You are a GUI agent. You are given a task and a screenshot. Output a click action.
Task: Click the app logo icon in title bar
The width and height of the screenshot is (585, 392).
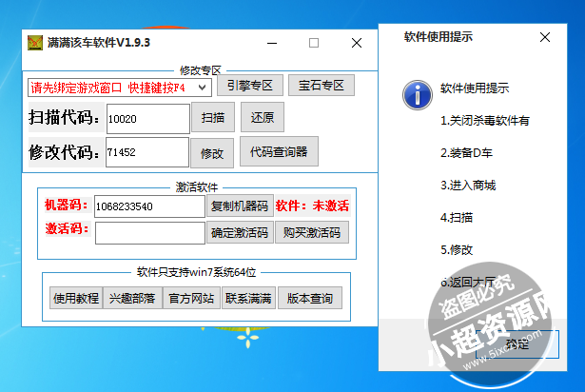[35, 43]
